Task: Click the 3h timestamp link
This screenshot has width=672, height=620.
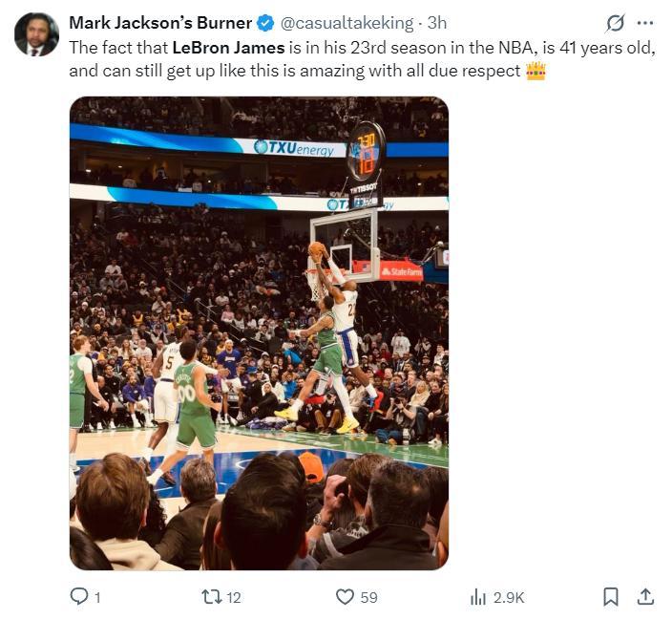Action: coord(437,23)
